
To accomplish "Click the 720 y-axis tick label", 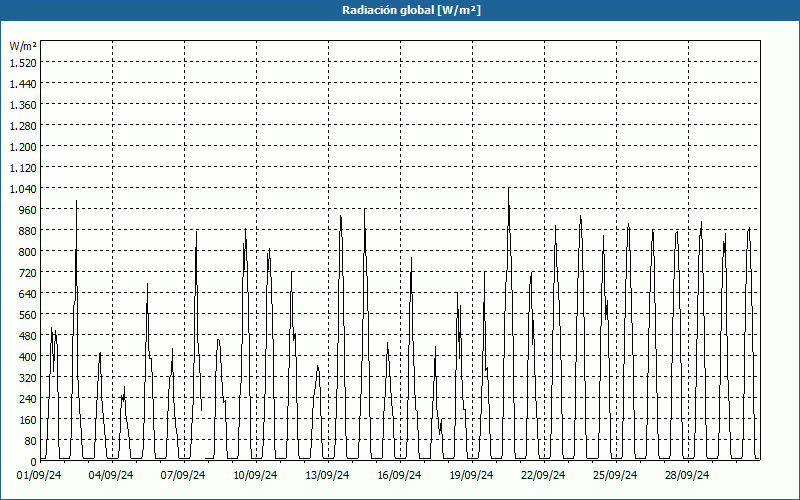I will tap(26, 273).
